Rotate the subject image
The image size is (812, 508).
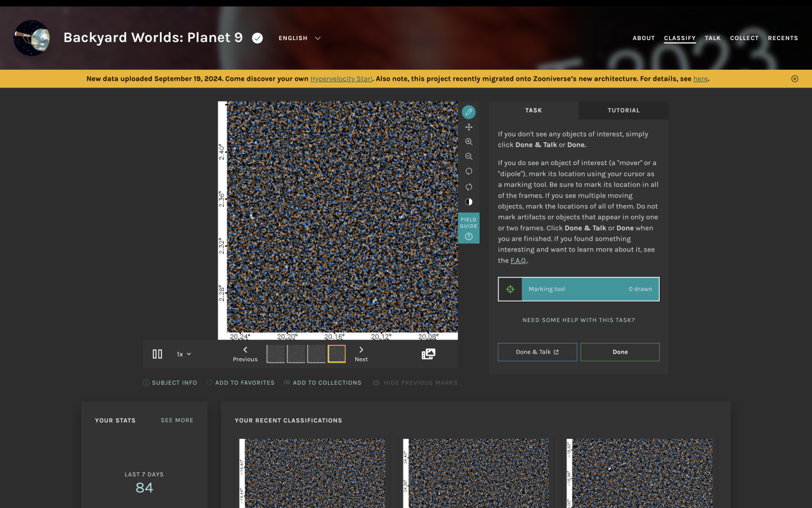tap(469, 171)
